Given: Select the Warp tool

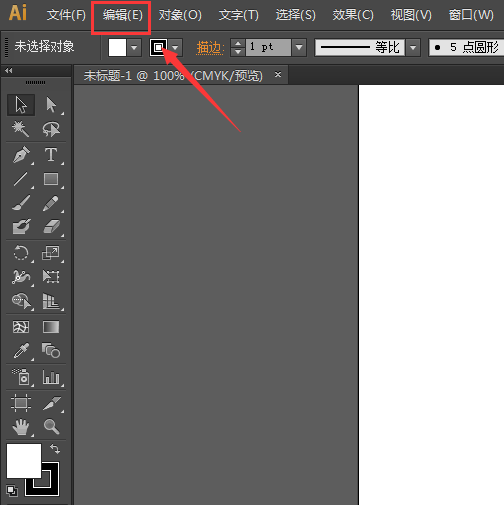Looking at the screenshot, I should pyautogui.click(x=21, y=277).
